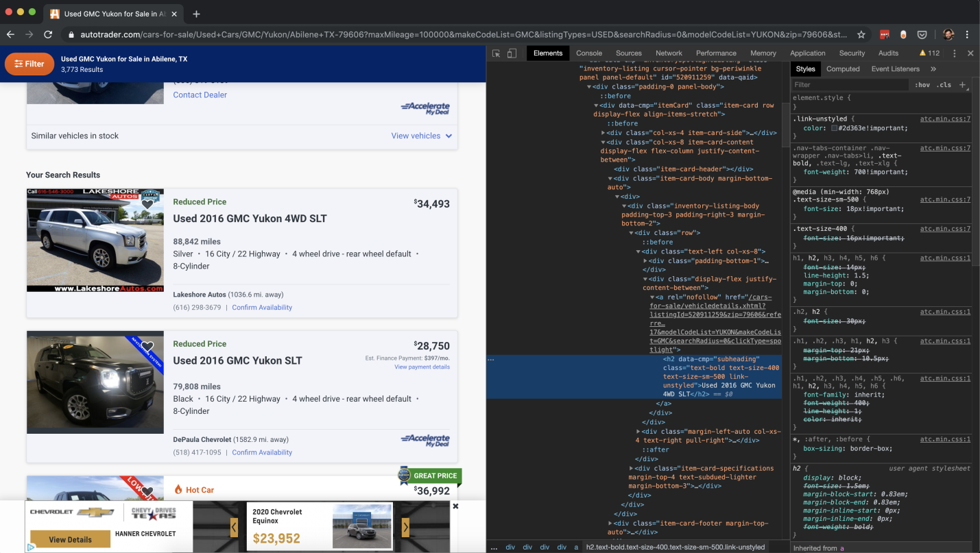Image resolution: width=980 pixels, height=553 pixels.
Task: Show more Styles sidebar tabs
Action: point(933,69)
